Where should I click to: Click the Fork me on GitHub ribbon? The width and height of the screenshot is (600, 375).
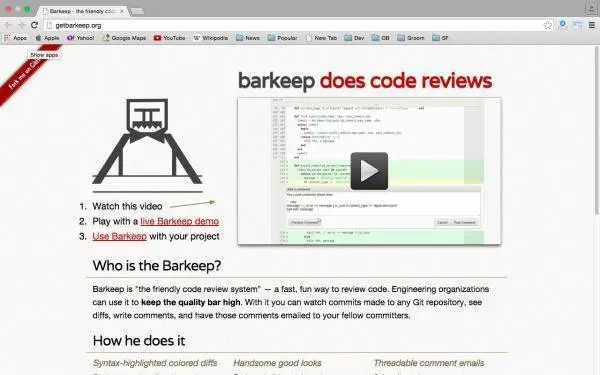23,73
